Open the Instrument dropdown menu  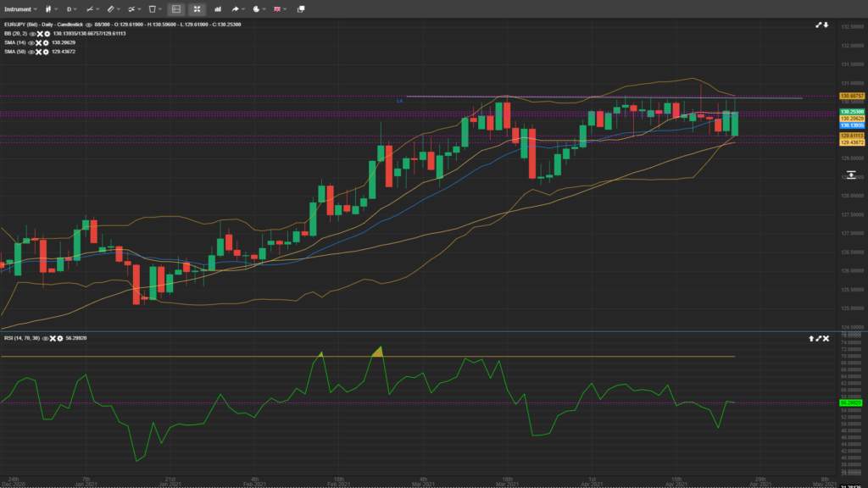pyautogui.click(x=21, y=8)
